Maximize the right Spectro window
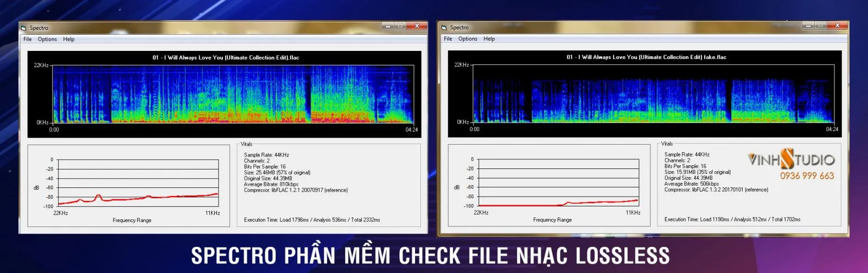Image resolution: width=868 pixels, height=273 pixels. pos(820,25)
